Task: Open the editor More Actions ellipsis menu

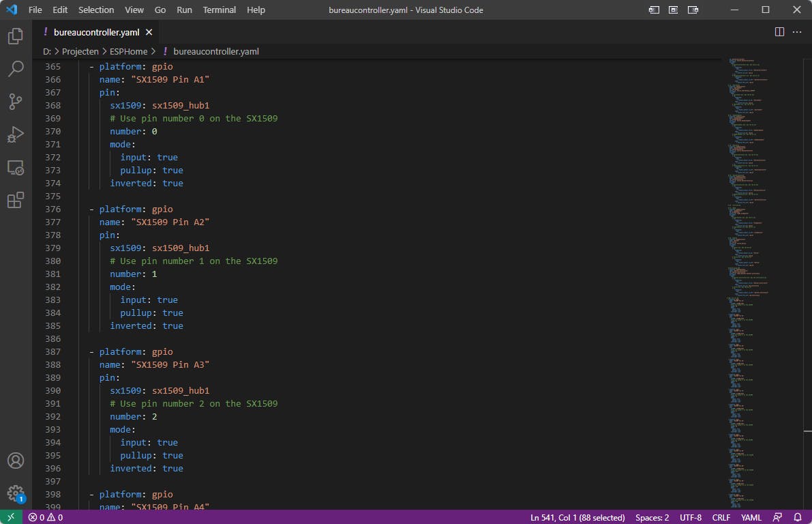Action: [797, 32]
